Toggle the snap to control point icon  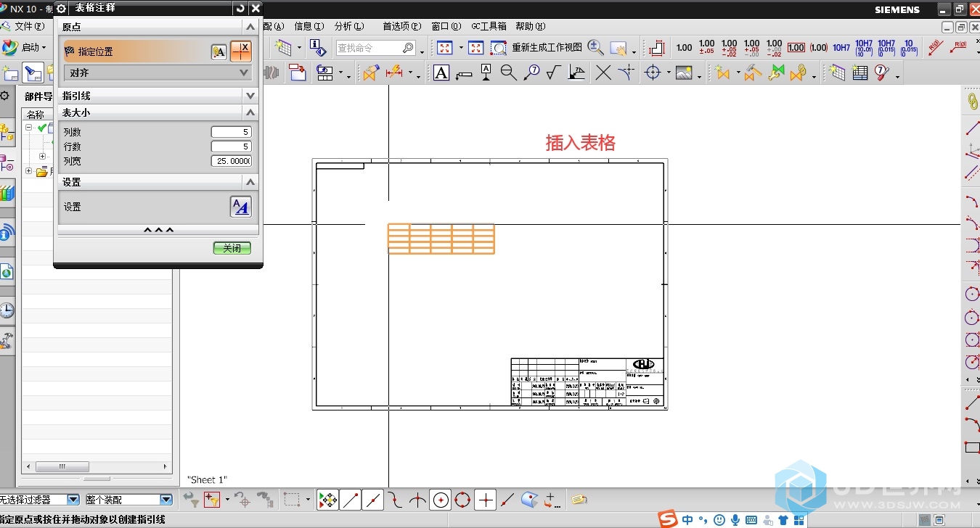395,500
